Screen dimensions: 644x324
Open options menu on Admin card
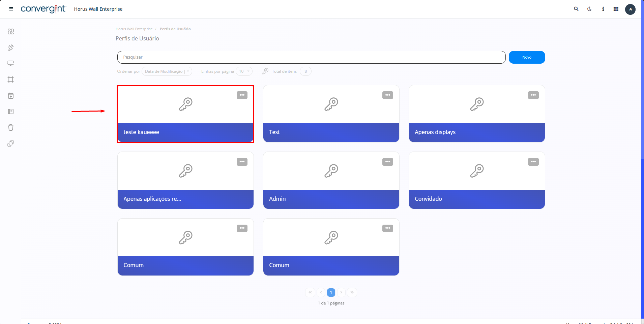tap(388, 162)
